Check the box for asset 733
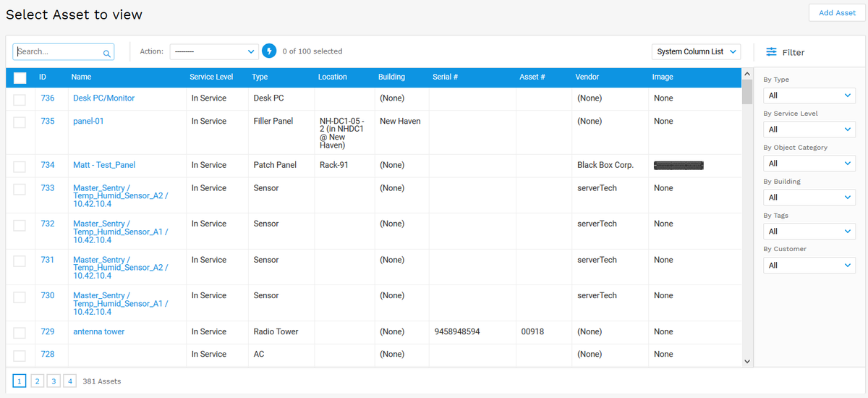868x398 pixels. tap(20, 189)
